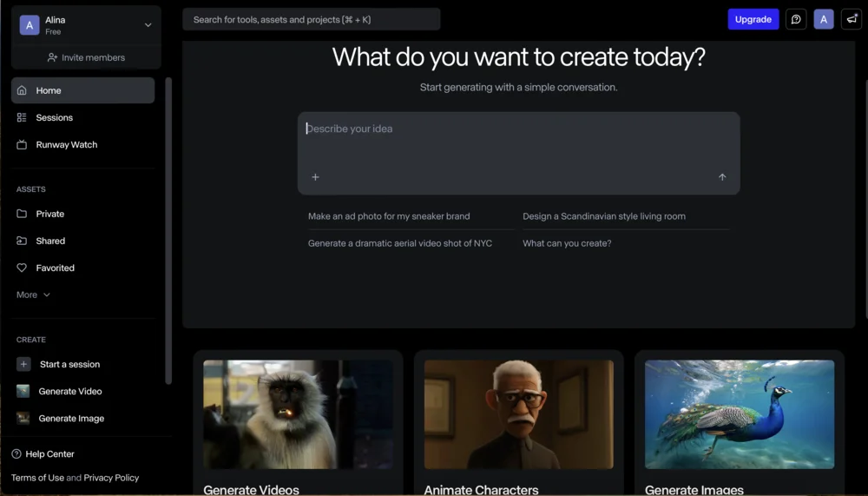This screenshot has height=496, width=868.
Task: Open Sessions in the sidebar
Action: click(54, 118)
